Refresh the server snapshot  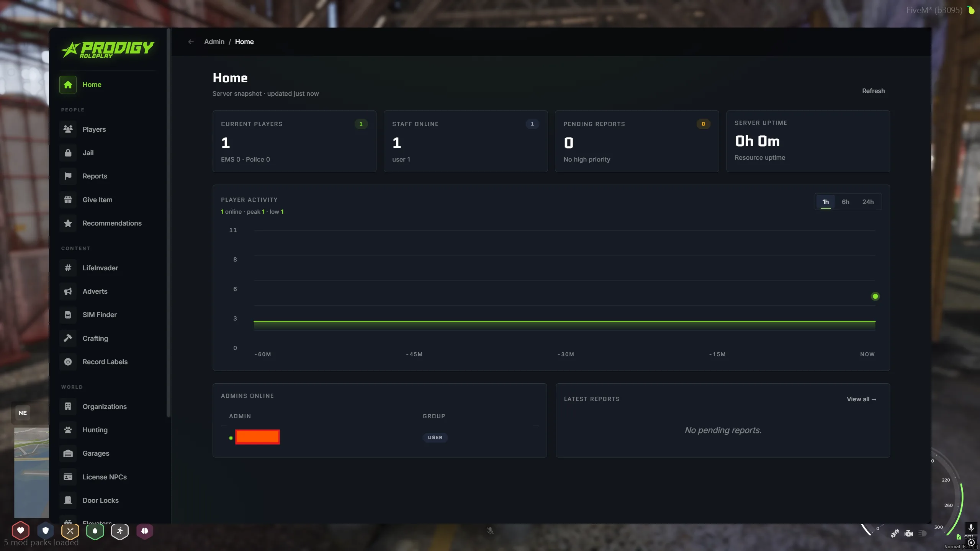(x=873, y=91)
